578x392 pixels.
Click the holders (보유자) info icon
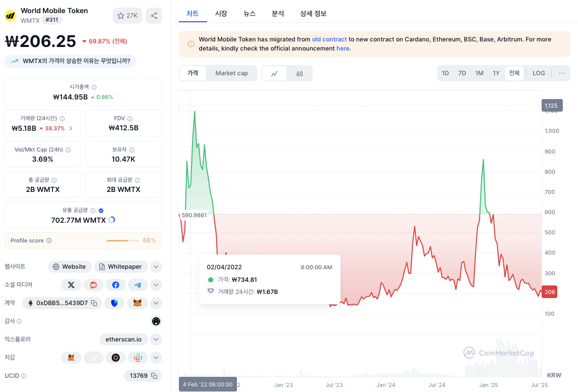132,150
